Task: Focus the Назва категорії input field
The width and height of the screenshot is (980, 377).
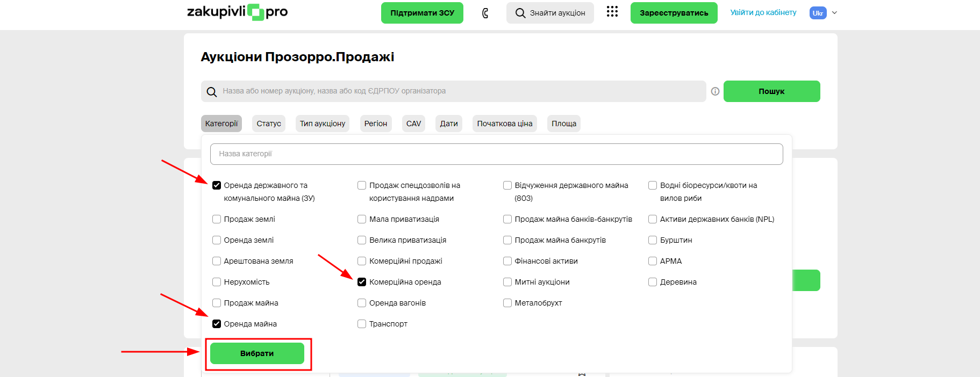Action: pyautogui.click(x=496, y=154)
